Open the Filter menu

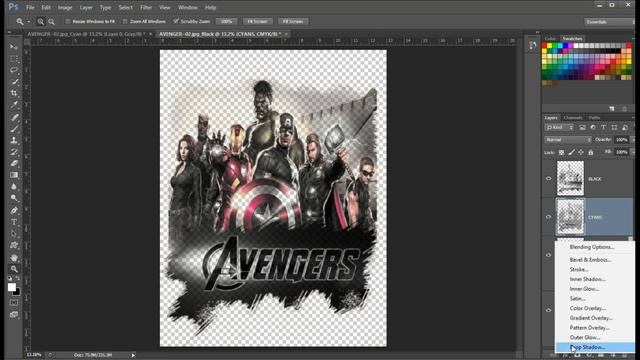point(146,7)
